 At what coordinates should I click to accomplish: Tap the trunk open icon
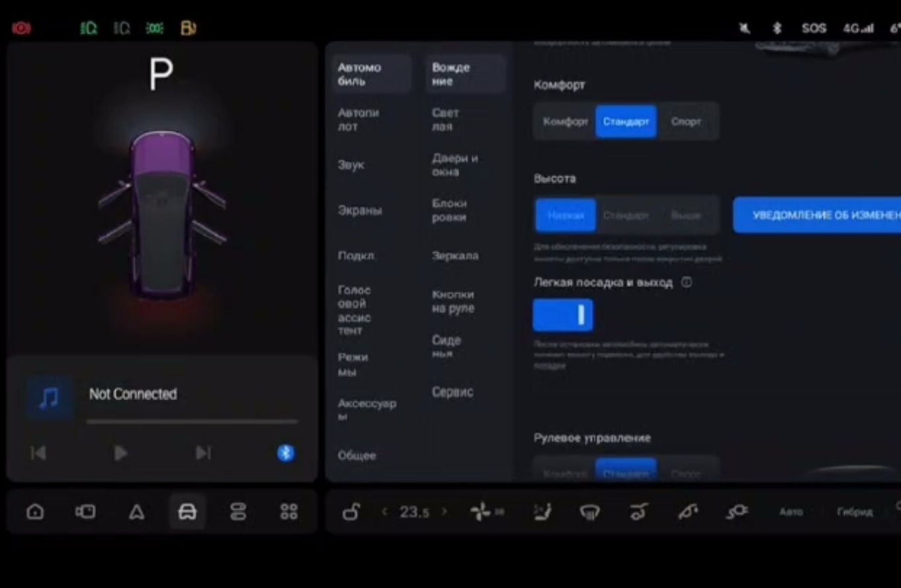pyautogui.click(x=638, y=511)
